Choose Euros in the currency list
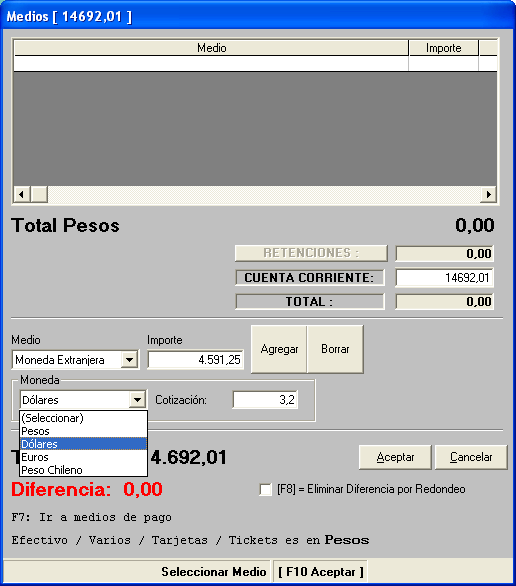The width and height of the screenshot is (516, 586). [x=83, y=457]
